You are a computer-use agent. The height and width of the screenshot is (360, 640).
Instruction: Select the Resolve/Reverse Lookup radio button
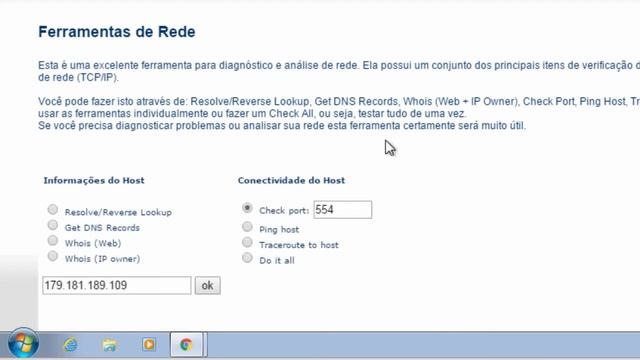pyautogui.click(x=53, y=209)
